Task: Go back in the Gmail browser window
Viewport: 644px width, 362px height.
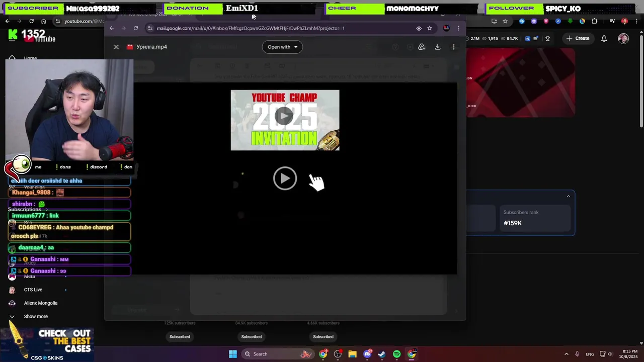Action: (x=112, y=28)
